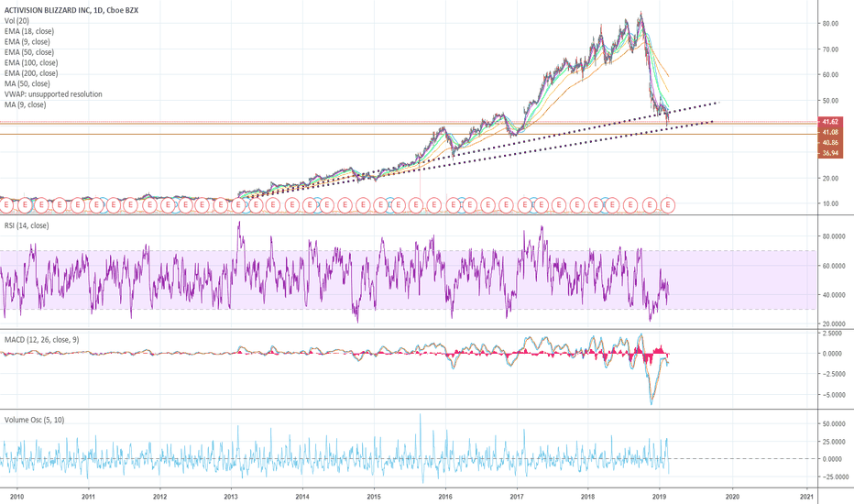The image size is (854, 504).
Task: Click 25.0000 on the Volume Osc axis
Action: point(834,442)
